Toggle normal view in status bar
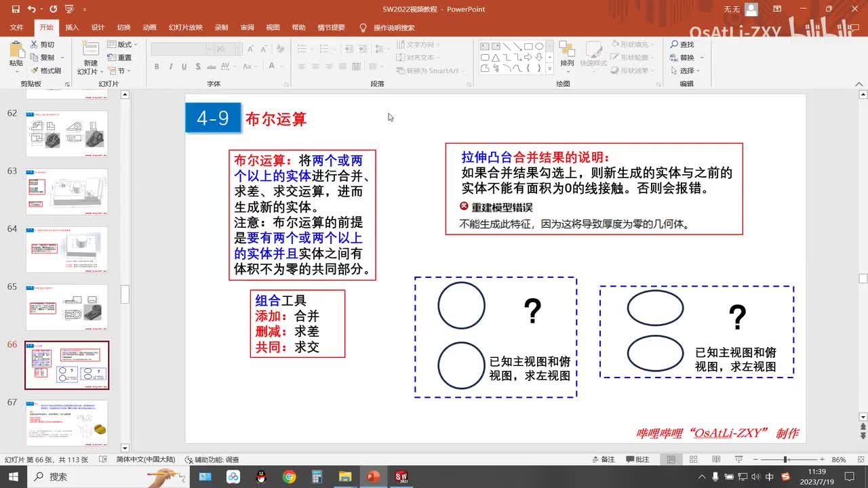Screen dimensions: 868x488 [671, 460]
